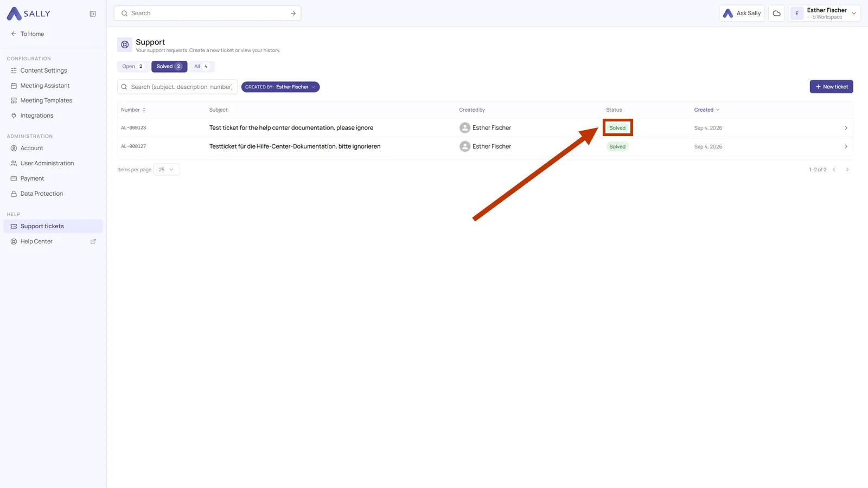This screenshot has width=868, height=488.
Task: Sort by Created column
Action: coord(707,110)
